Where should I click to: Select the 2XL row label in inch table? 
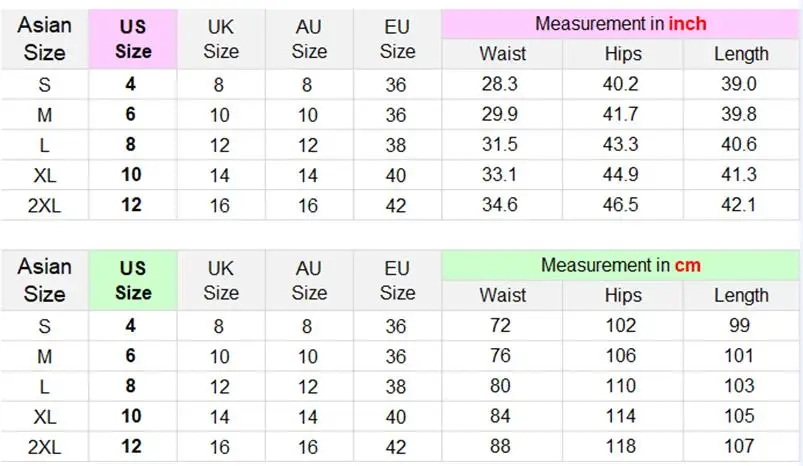(x=44, y=206)
